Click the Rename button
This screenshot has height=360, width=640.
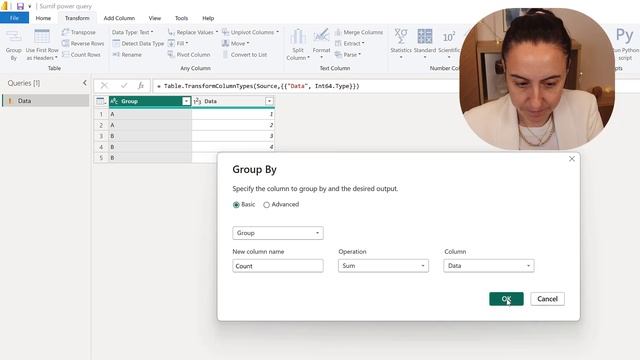click(127, 54)
